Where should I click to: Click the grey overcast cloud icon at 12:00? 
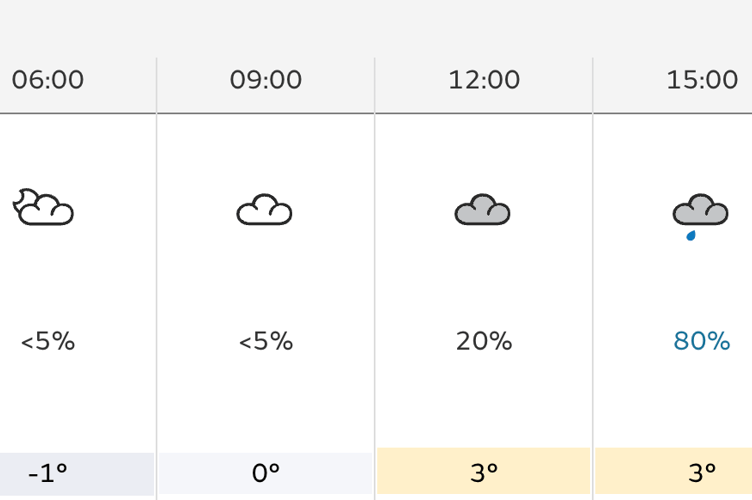point(482,209)
